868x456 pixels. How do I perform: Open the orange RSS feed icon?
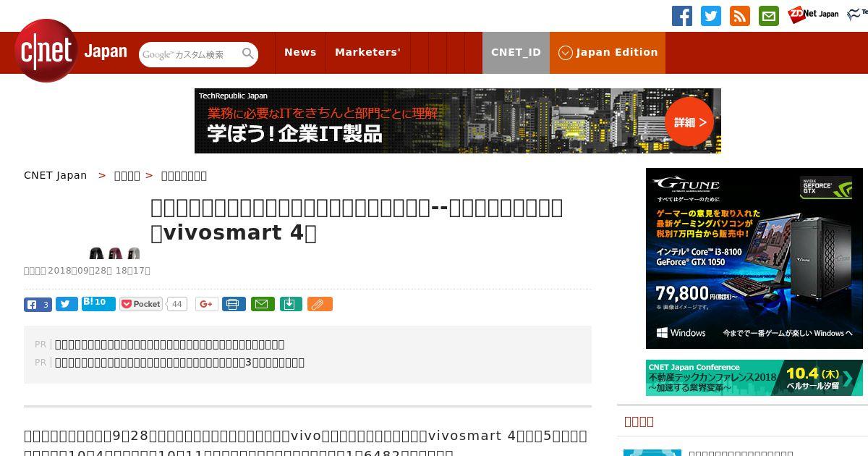point(740,16)
